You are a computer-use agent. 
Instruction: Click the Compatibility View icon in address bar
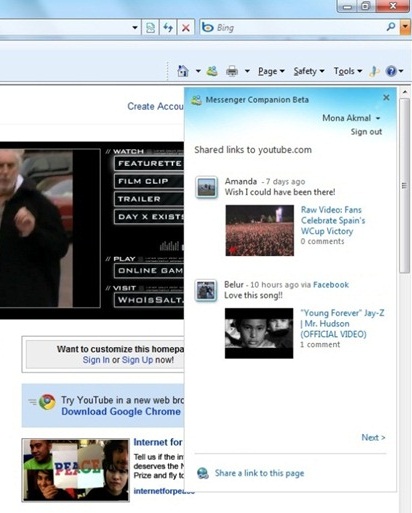[150, 28]
